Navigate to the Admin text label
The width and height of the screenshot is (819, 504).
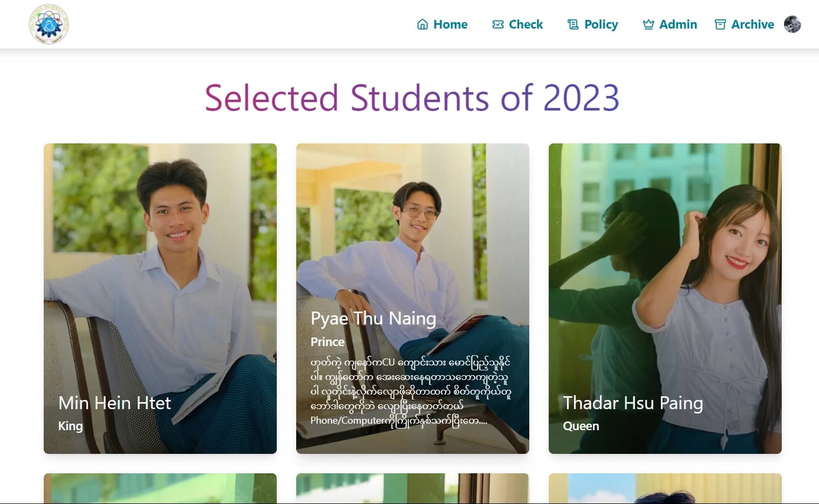[678, 24]
